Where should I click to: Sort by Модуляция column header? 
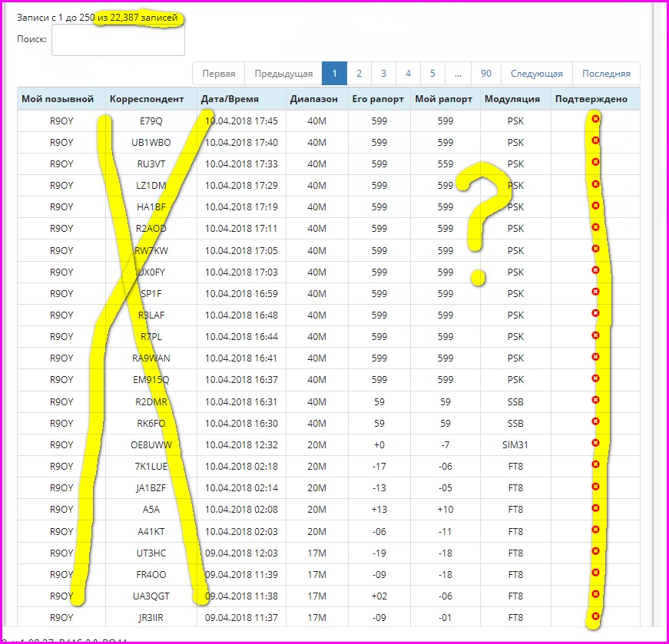tap(512, 99)
